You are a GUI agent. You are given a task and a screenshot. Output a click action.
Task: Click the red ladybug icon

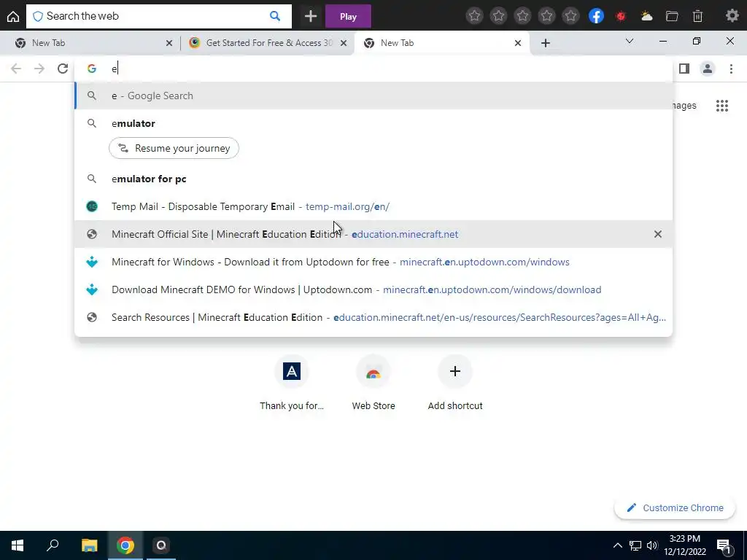click(x=620, y=16)
